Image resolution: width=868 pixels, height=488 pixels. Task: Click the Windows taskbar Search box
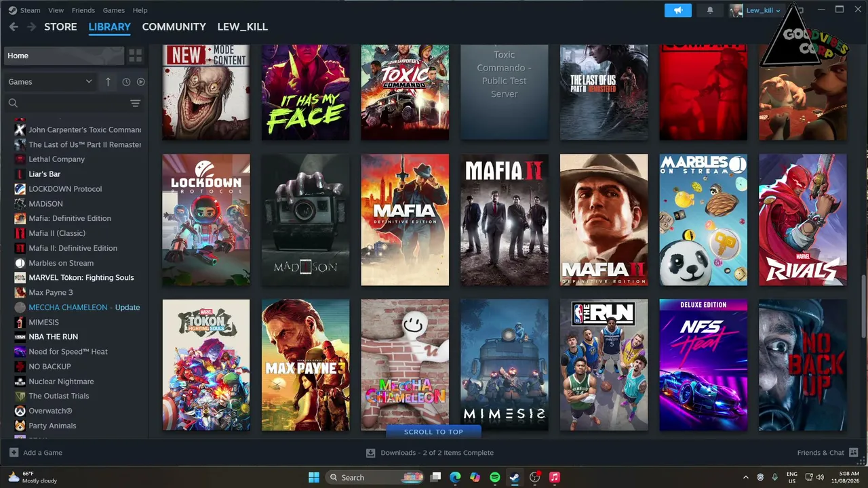tap(376, 477)
